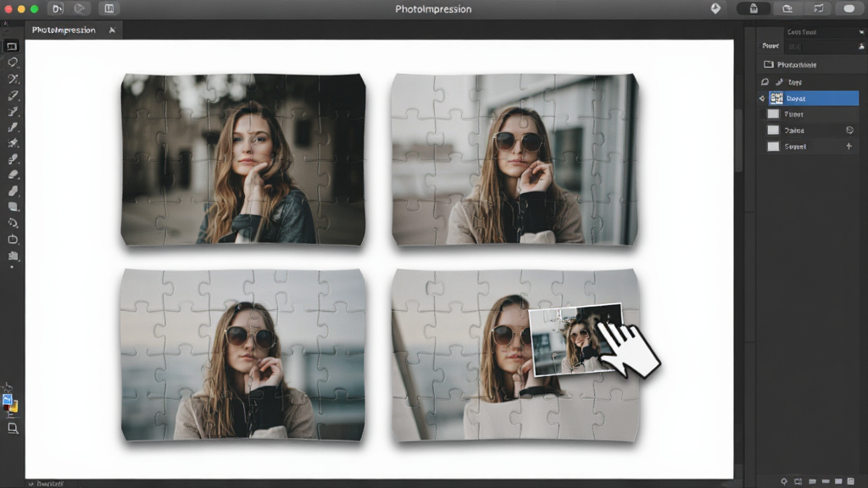Select the third layer with circle badge
The image size is (868, 488).
click(809, 130)
